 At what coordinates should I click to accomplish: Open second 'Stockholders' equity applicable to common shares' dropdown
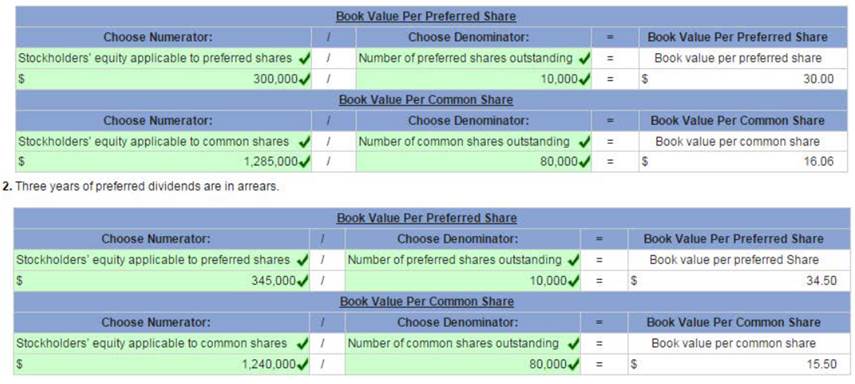coord(162,344)
